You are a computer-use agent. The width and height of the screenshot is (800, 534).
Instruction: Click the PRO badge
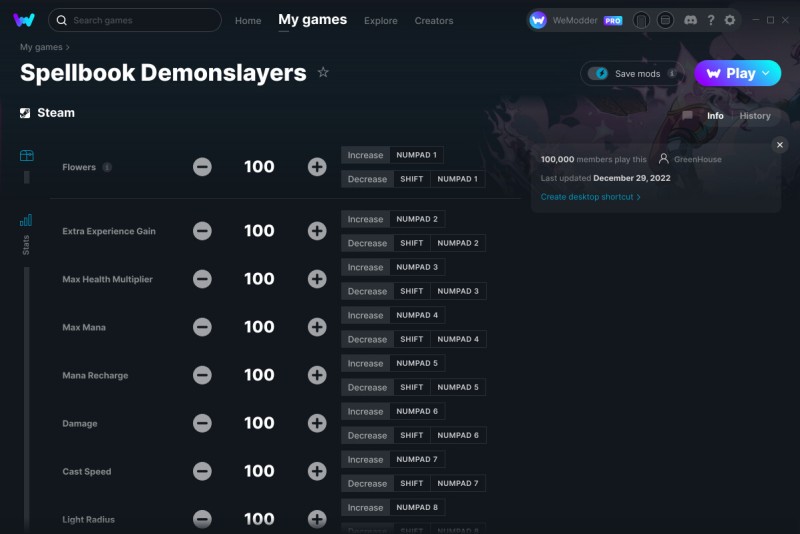tap(613, 20)
